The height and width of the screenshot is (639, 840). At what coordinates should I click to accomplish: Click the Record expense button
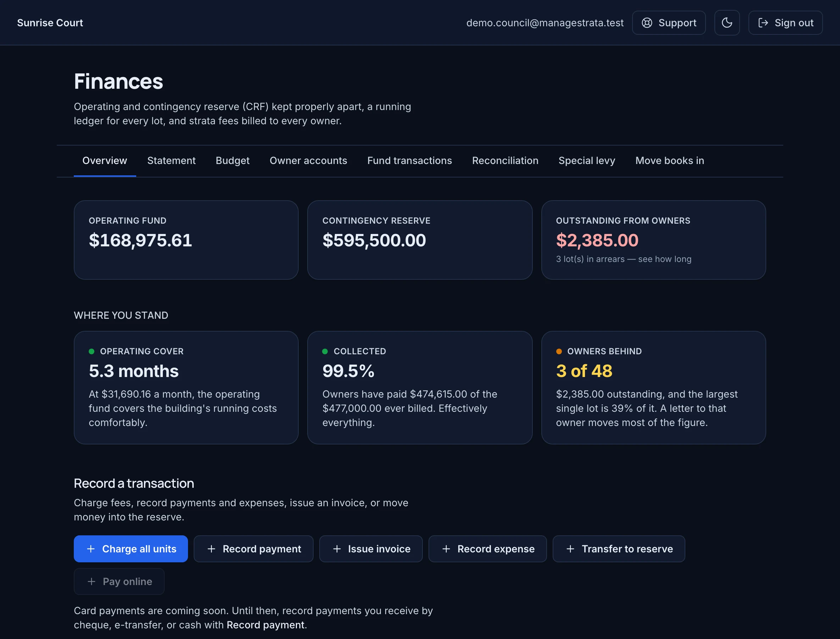click(x=488, y=549)
